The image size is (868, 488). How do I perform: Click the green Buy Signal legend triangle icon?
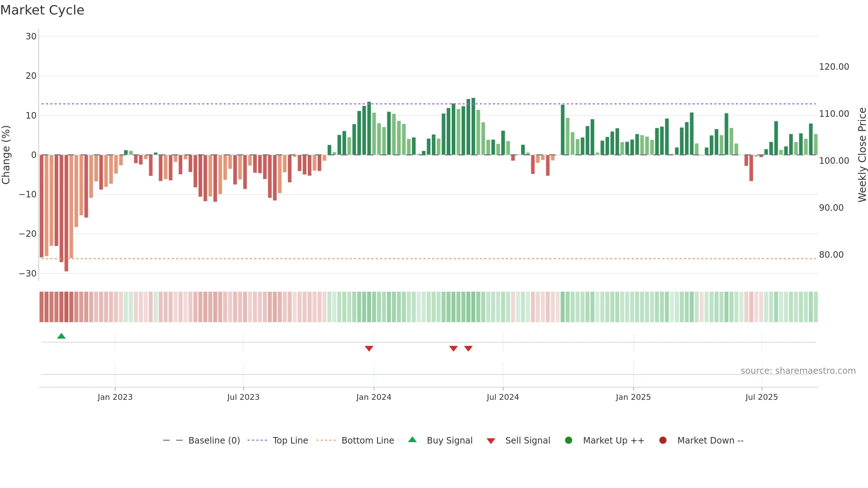pos(412,440)
